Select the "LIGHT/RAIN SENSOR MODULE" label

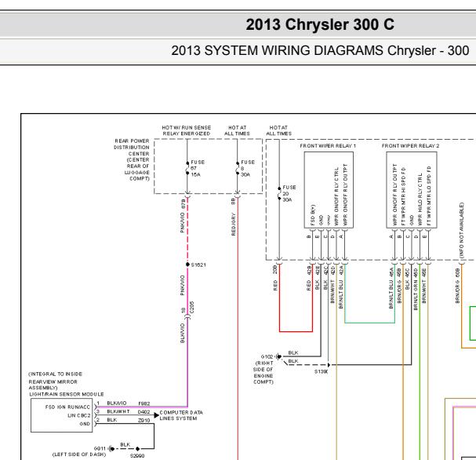pos(67,394)
